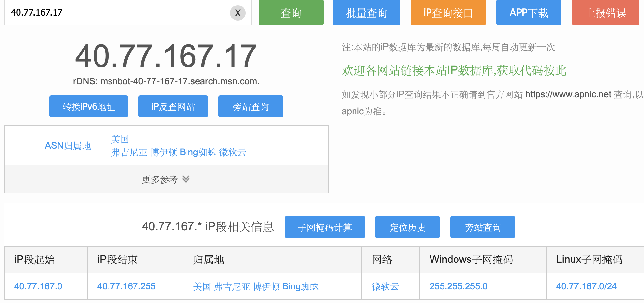The image size is (644, 303).
Task: Clear the IP search field with X
Action: coord(238,13)
